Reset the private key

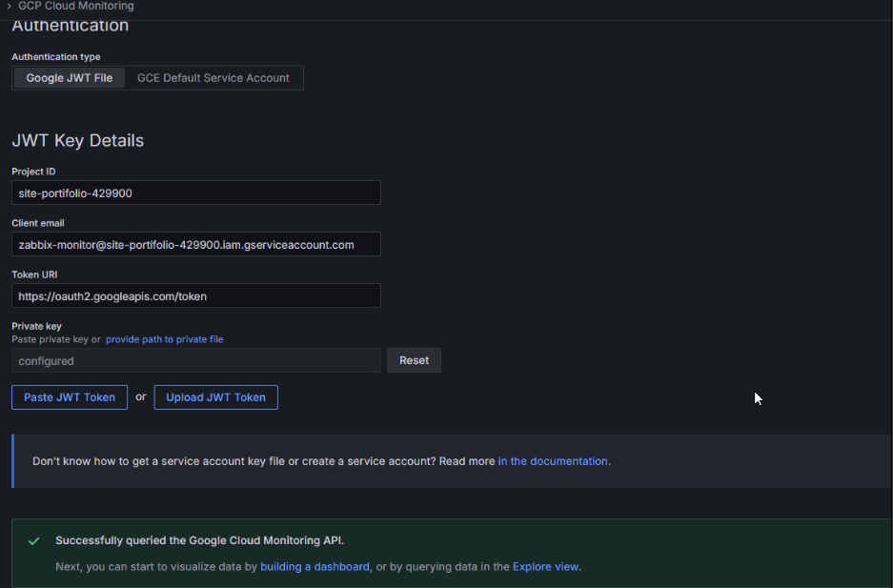414,360
